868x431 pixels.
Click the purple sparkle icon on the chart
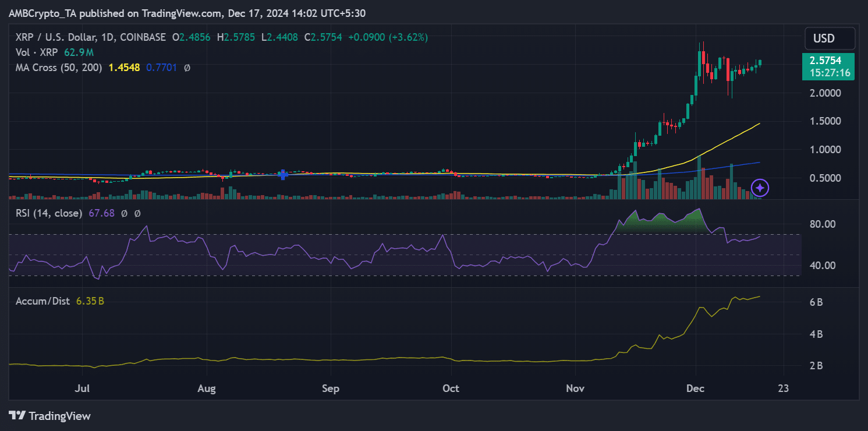pos(760,188)
